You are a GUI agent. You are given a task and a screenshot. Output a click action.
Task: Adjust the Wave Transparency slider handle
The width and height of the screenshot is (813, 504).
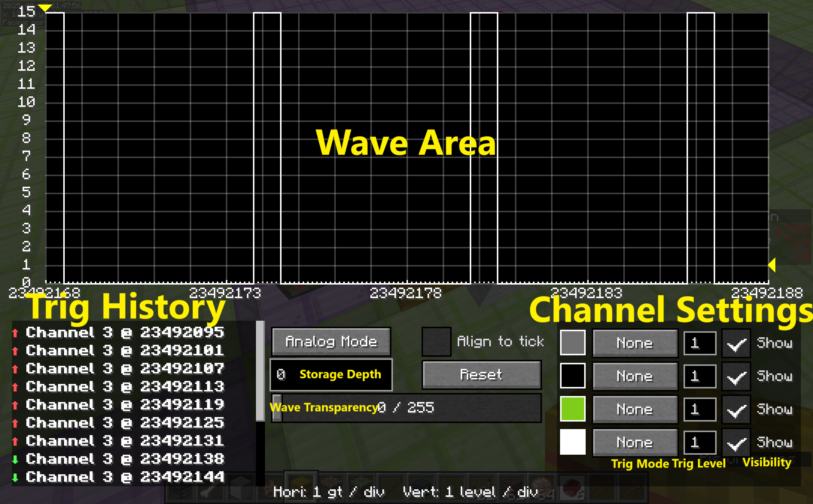coord(277,408)
